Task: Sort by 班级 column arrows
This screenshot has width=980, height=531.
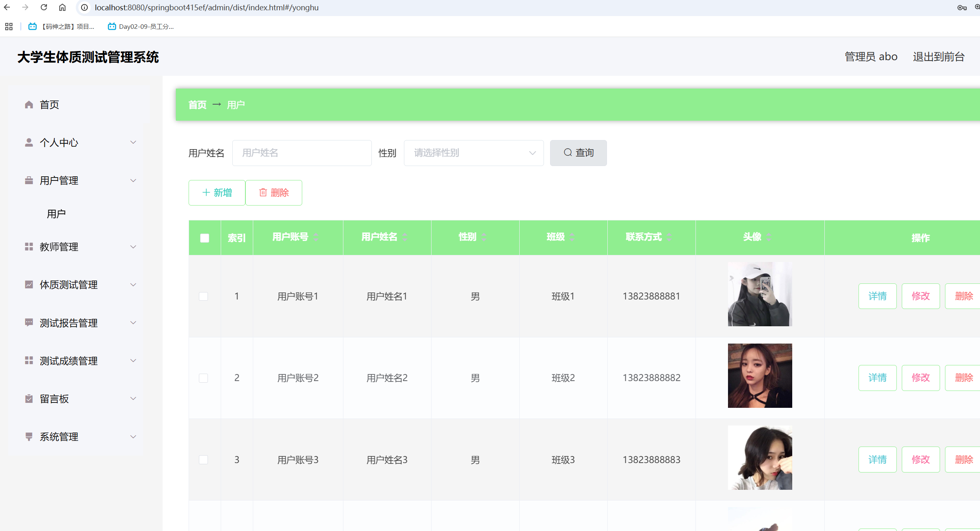Action: (x=572, y=237)
